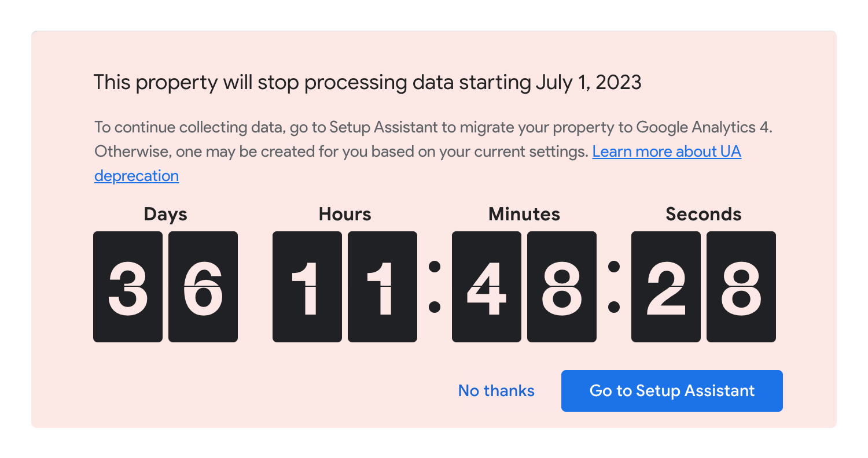Click the Seconds digit card showing 2
This screenshot has height=458, width=868.
(666, 287)
